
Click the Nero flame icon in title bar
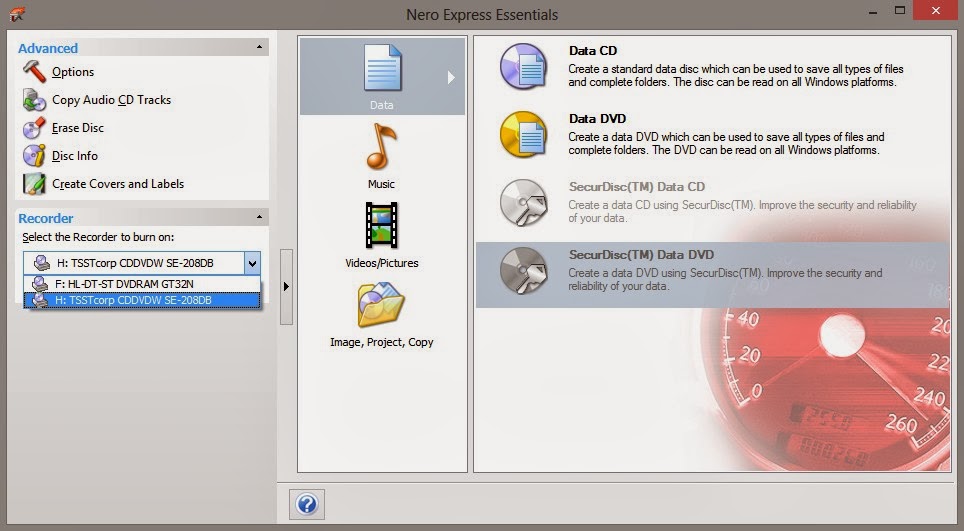coord(17,13)
